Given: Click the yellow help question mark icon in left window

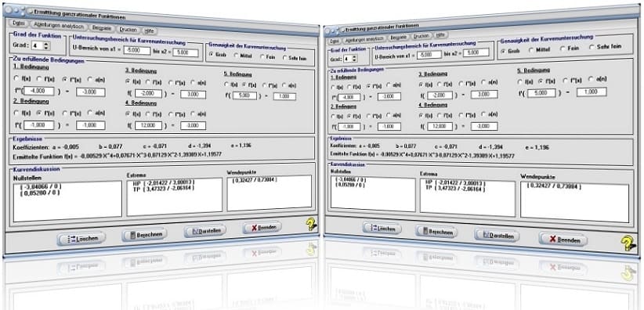Looking at the screenshot, I should pos(311,224).
